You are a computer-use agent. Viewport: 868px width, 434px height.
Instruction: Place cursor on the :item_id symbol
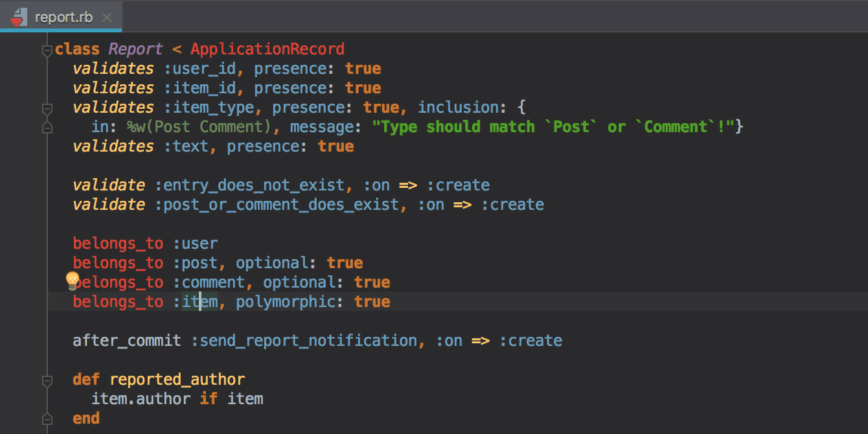coord(200,88)
